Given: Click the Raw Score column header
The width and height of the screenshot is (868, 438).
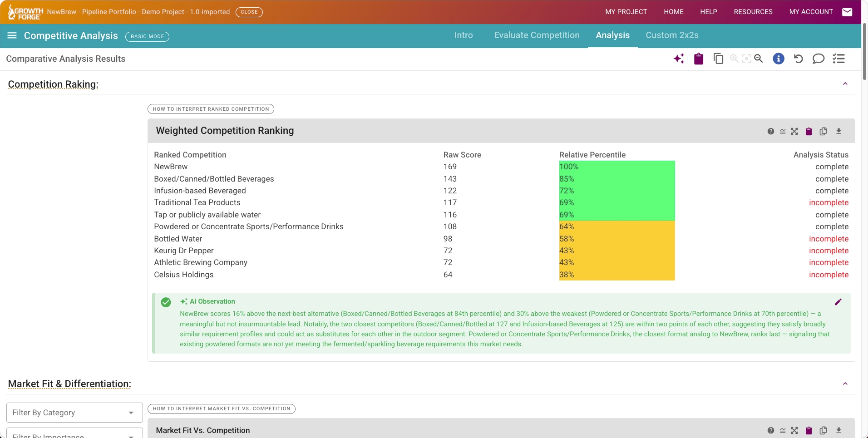Looking at the screenshot, I should tap(462, 155).
